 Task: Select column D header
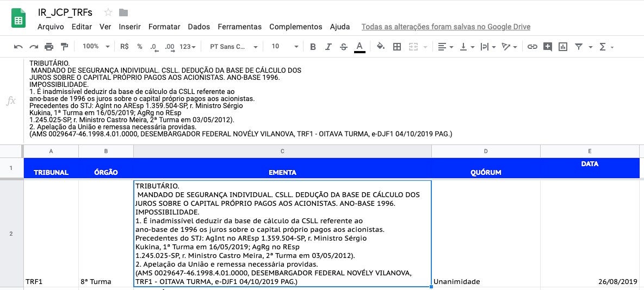486,152
